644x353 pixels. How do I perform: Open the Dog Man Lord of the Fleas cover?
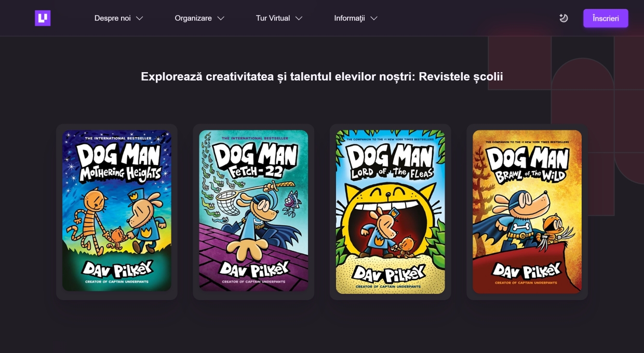pyautogui.click(x=390, y=212)
